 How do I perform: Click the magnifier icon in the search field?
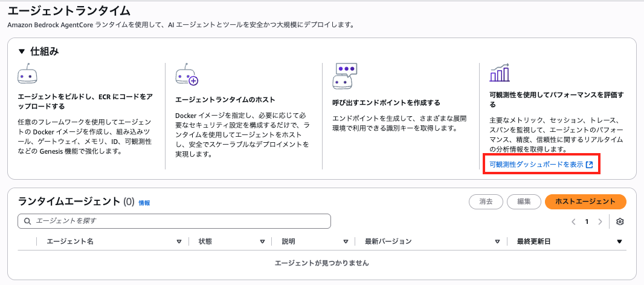tap(28, 221)
